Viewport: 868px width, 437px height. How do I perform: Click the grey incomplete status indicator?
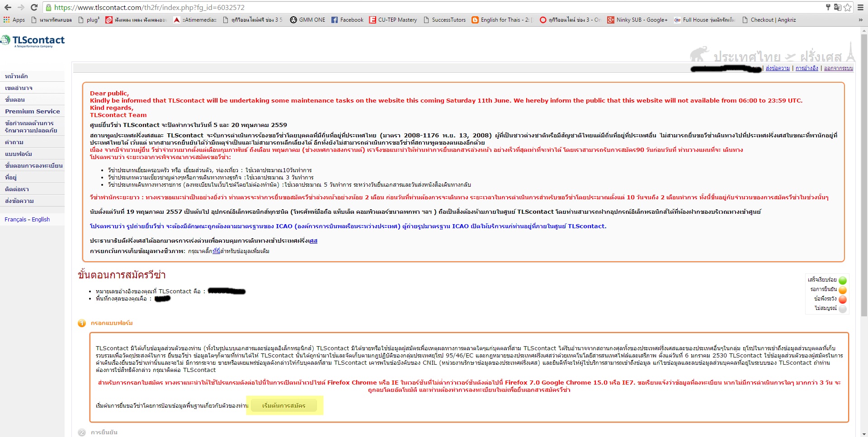pyautogui.click(x=843, y=309)
